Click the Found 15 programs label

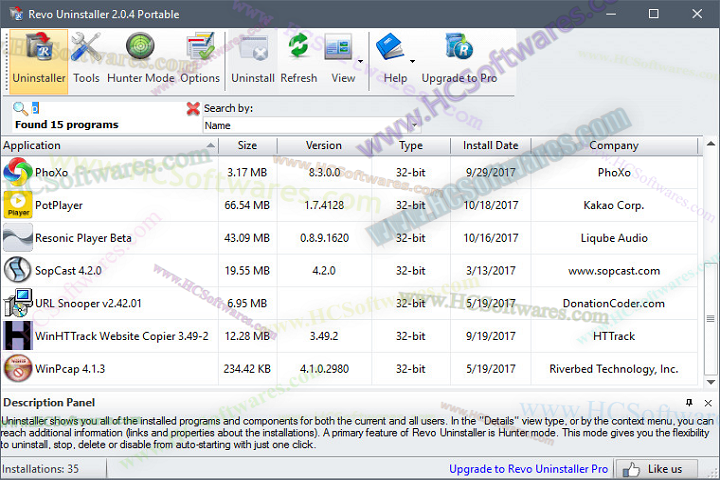click(x=67, y=124)
